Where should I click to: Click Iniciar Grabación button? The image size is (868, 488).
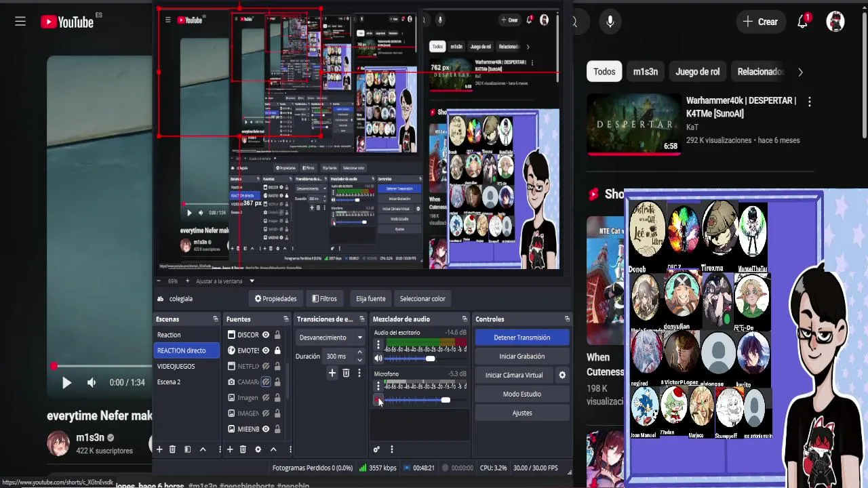tap(521, 357)
